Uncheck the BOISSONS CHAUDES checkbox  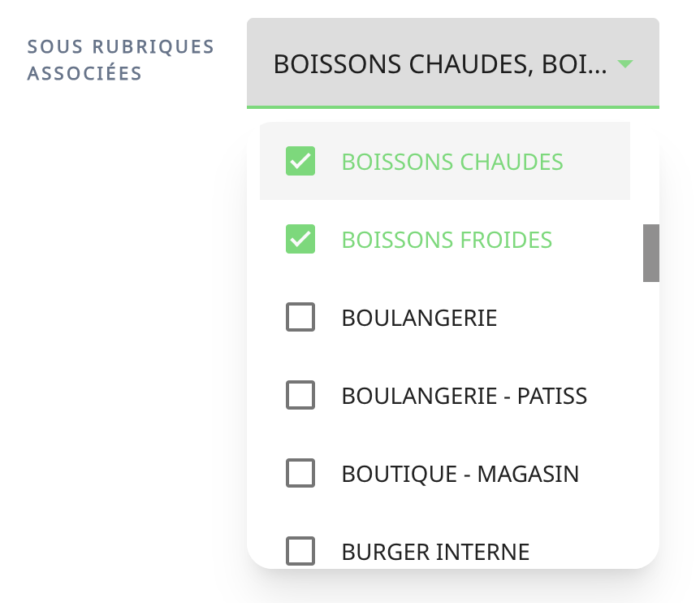coord(300,161)
